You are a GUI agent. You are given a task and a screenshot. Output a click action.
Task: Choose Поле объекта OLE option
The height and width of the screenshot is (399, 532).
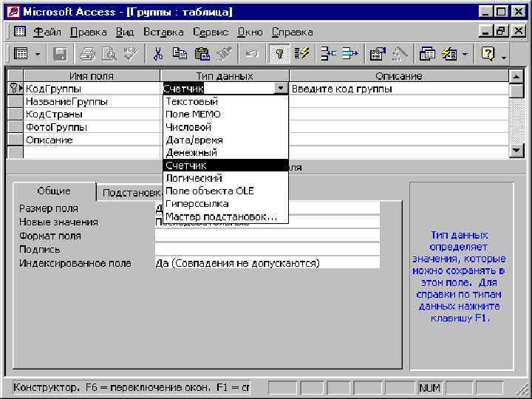[225, 191]
